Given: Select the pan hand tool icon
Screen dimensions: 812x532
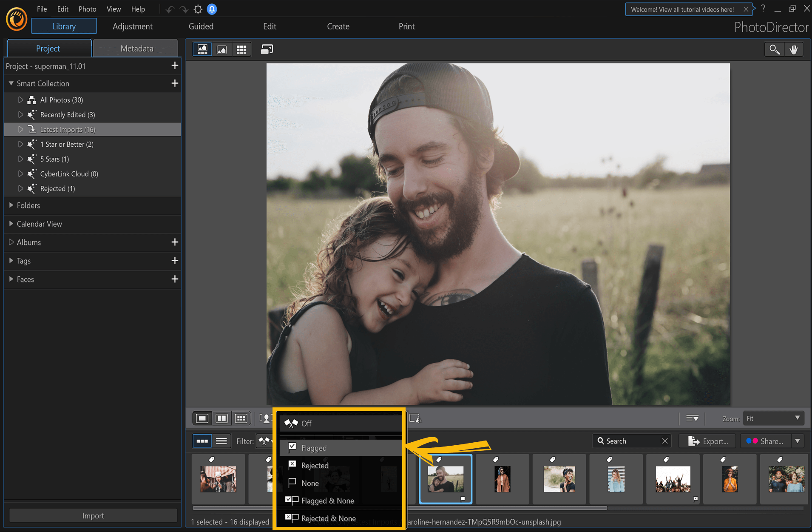Looking at the screenshot, I should pos(794,49).
